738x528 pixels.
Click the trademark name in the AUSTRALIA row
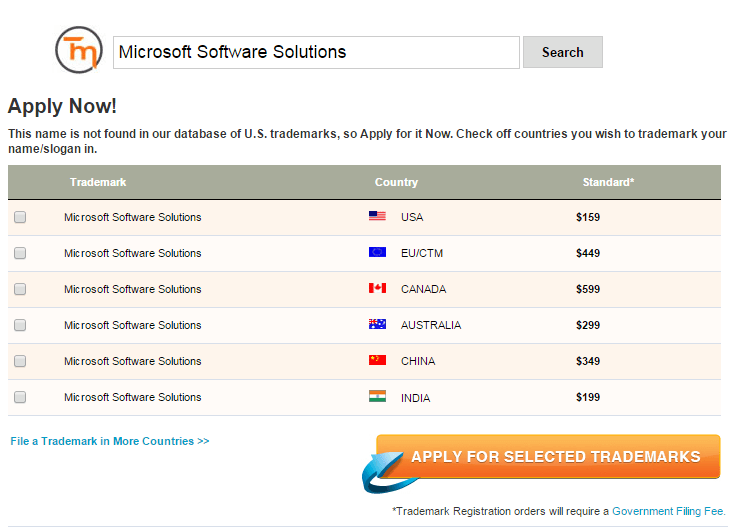pyautogui.click(x=133, y=325)
